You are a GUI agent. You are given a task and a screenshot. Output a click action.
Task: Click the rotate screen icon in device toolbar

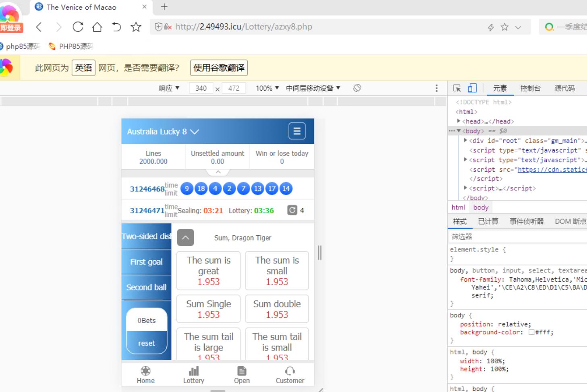(x=357, y=88)
